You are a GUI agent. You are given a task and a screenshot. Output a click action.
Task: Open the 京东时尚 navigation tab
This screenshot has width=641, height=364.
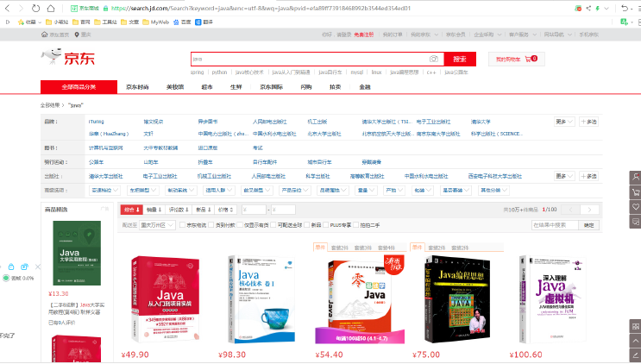pyautogui.click(x=137, y=87)
